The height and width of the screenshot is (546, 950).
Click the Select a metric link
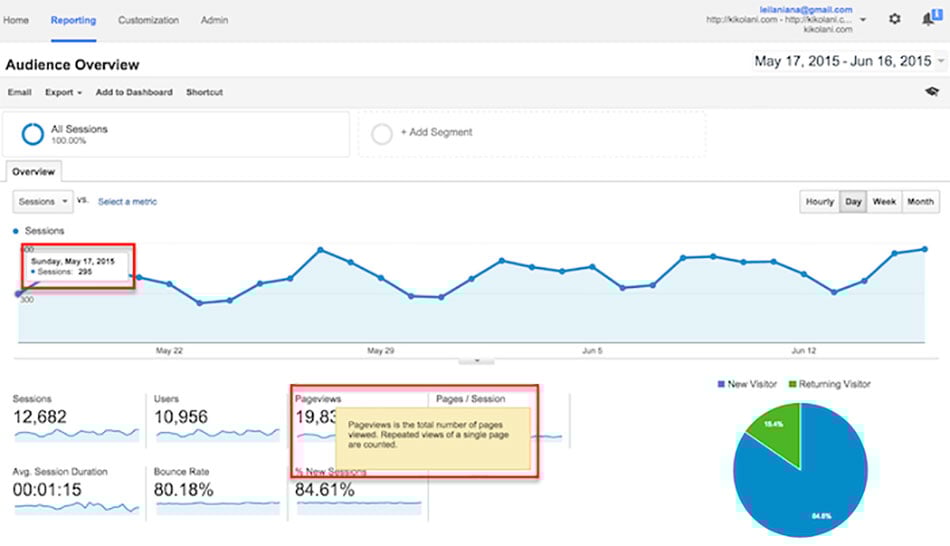pos(127,202)
